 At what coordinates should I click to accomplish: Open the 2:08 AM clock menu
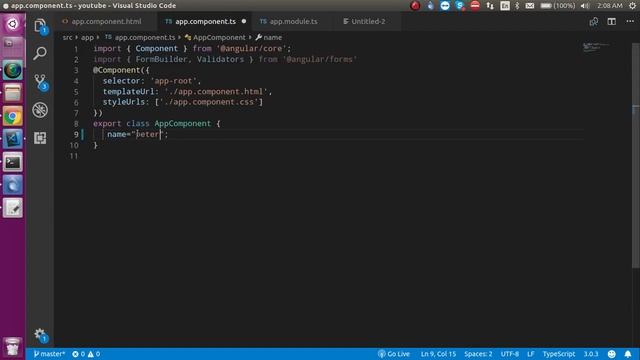point(610,6)
